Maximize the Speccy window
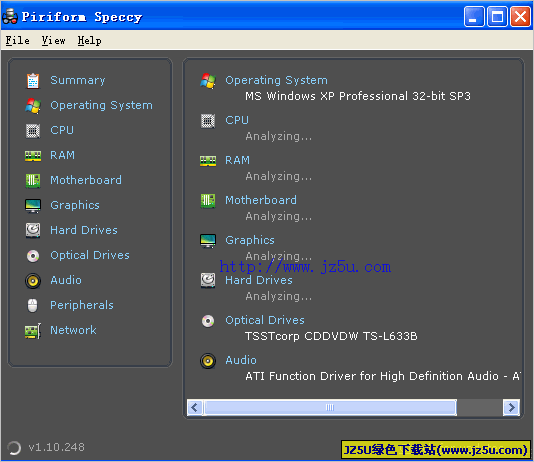The image size is (534, 462). pyautogui.click(x=497, y=16)
